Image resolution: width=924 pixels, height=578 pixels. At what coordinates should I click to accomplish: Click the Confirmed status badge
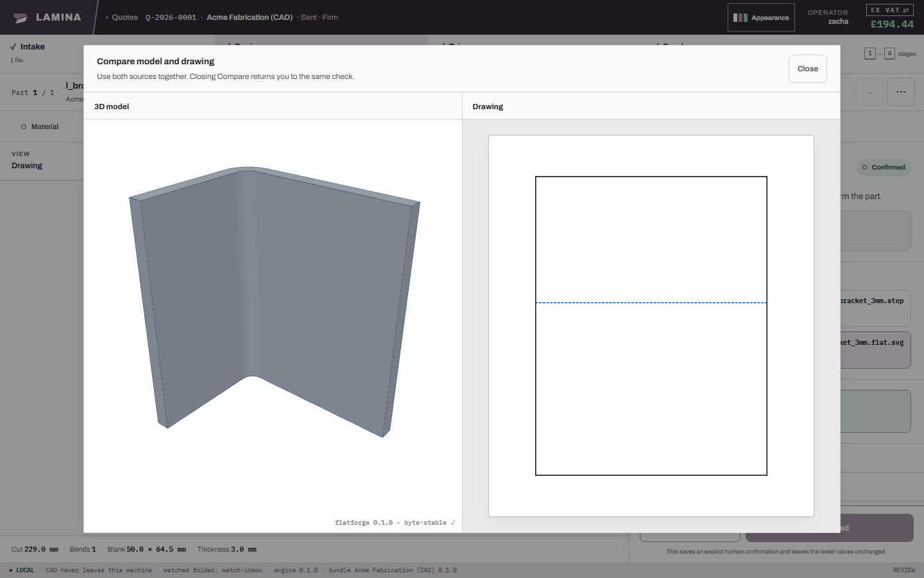click(884, 167)
